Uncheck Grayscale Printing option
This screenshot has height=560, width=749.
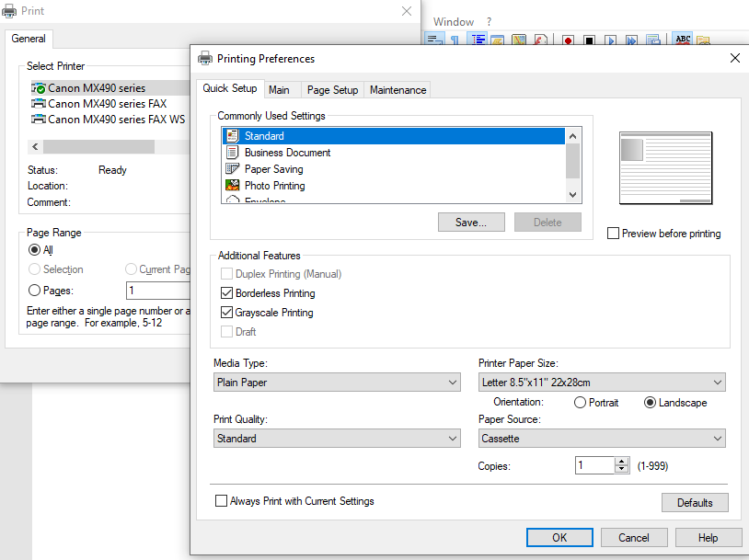click(227, 313)
